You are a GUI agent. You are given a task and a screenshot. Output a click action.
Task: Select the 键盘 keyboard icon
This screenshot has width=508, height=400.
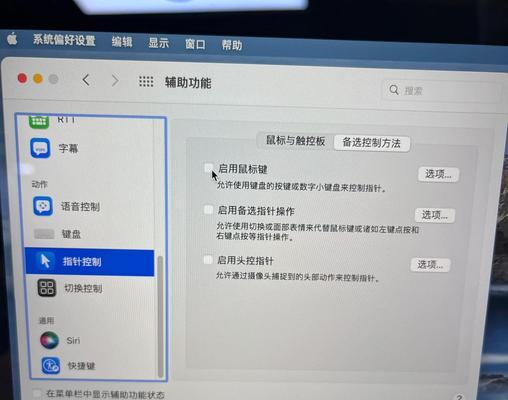[44, 234]
